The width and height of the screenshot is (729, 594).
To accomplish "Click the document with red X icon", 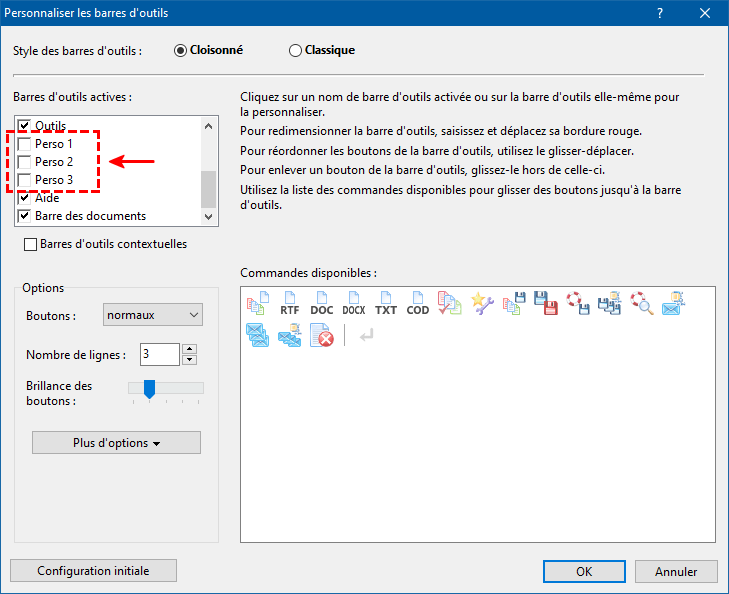I will click(x=322, y=337).
